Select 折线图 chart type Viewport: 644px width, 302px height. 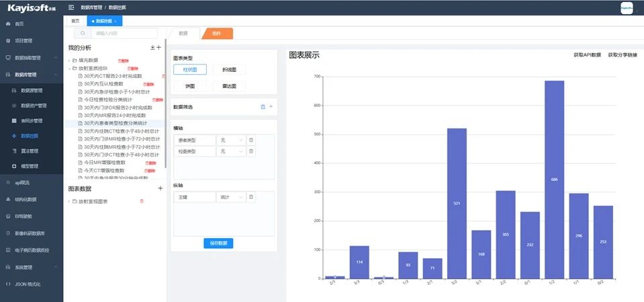[229, 69]
